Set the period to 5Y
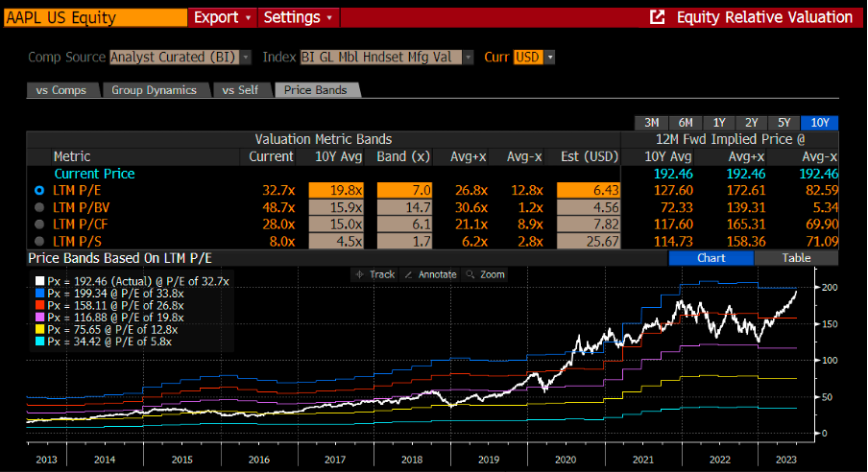 coord(784,123)
